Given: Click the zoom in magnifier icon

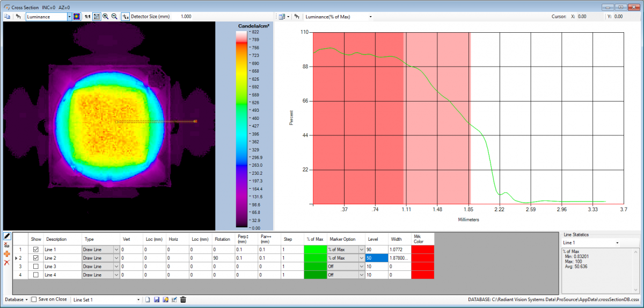Looking at the screenshot, I should click(106, 17).
